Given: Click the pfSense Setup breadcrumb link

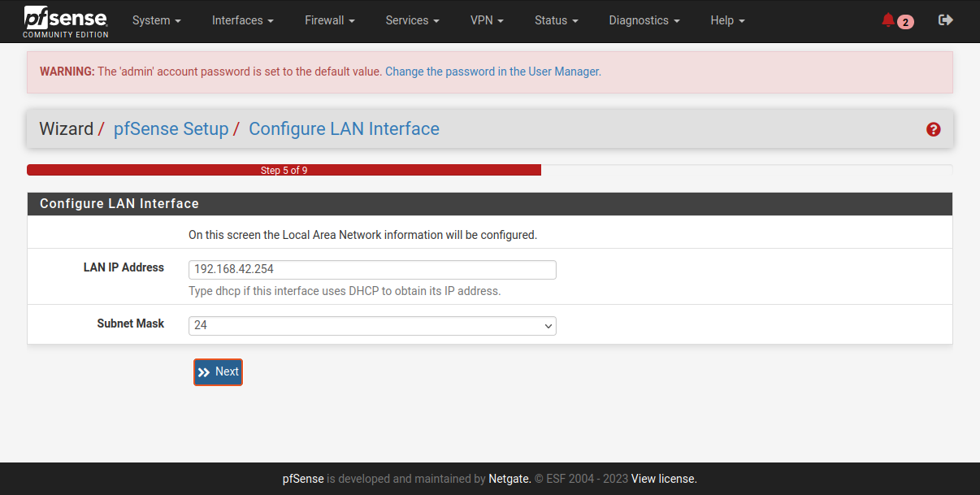Looking at the screenshot, I should pyautogui.click(x=171, y=129).
